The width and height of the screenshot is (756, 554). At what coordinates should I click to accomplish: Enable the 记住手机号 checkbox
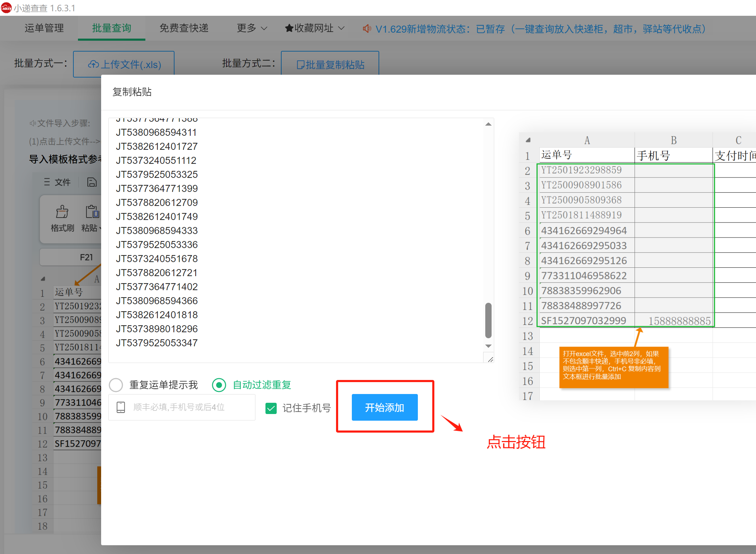point(271,408)
